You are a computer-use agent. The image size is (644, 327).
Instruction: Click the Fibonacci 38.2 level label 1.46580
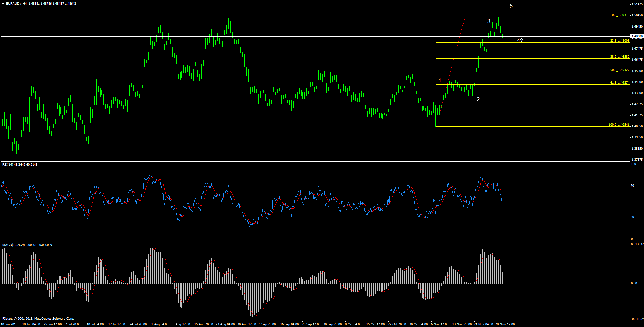[x=620, y=57]
